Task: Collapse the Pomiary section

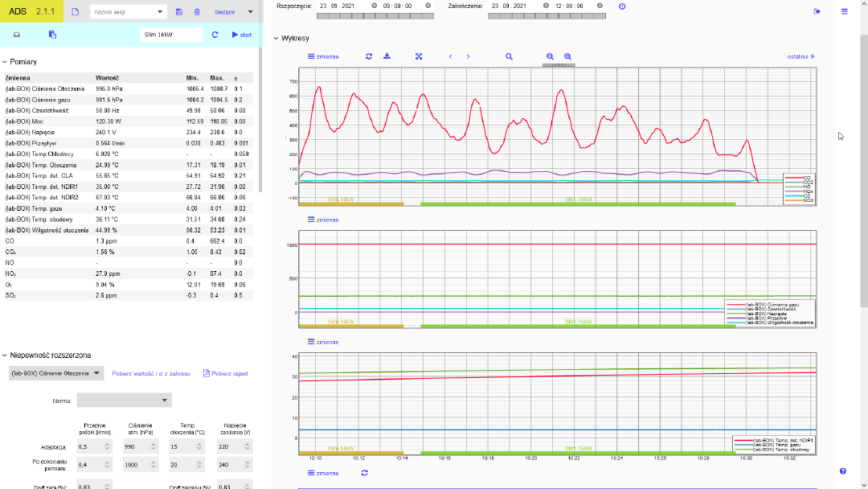Action: pos(5,62)
